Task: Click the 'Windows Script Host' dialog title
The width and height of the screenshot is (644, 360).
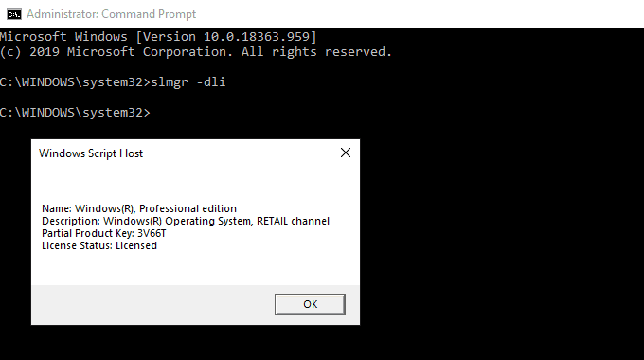Action: (91, 153)
